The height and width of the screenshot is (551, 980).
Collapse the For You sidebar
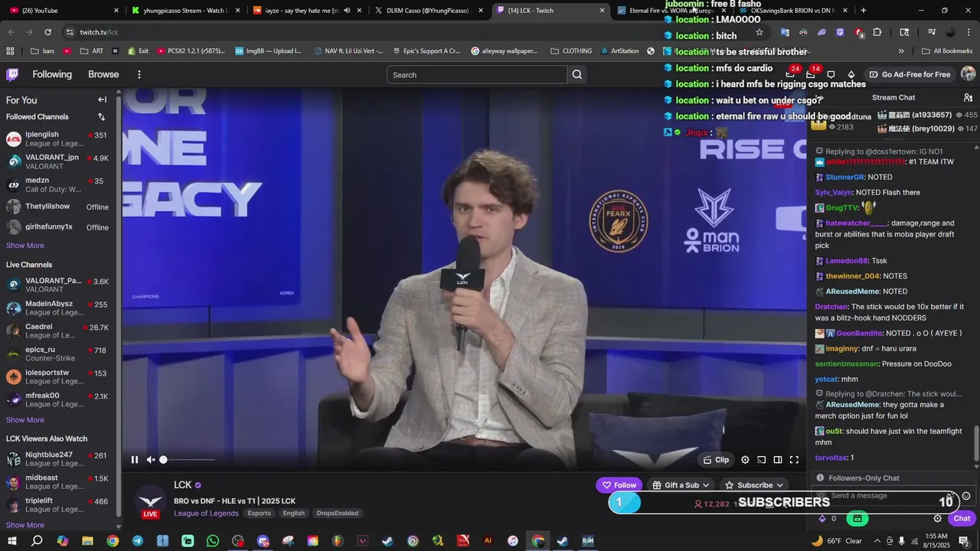(102, 99)
